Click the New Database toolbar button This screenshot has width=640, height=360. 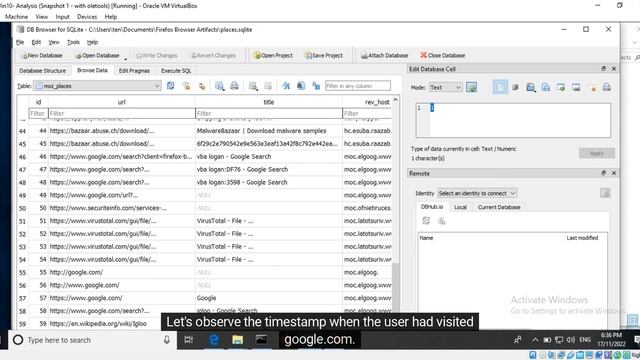pyautogui.click(x=42, y=56)
